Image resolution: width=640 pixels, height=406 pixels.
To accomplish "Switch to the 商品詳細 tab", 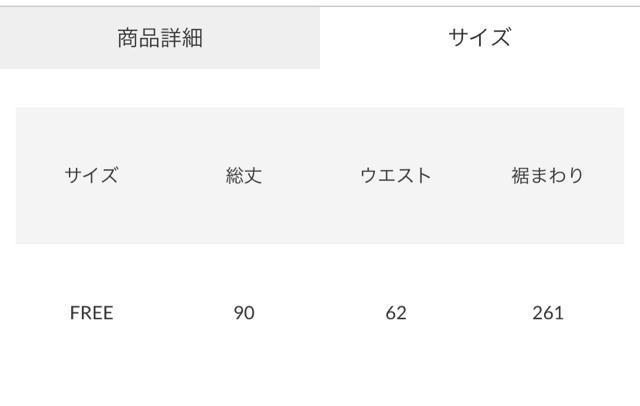I will click(x=160, y=39).
